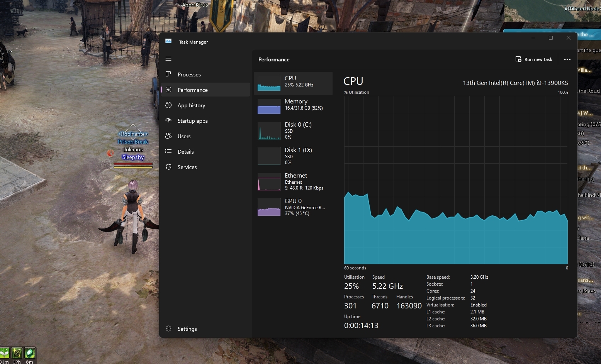The height and width of the screenshot is (364, 601).
Task: Switch to the Processes section
Action: click(x=188, y=74)
